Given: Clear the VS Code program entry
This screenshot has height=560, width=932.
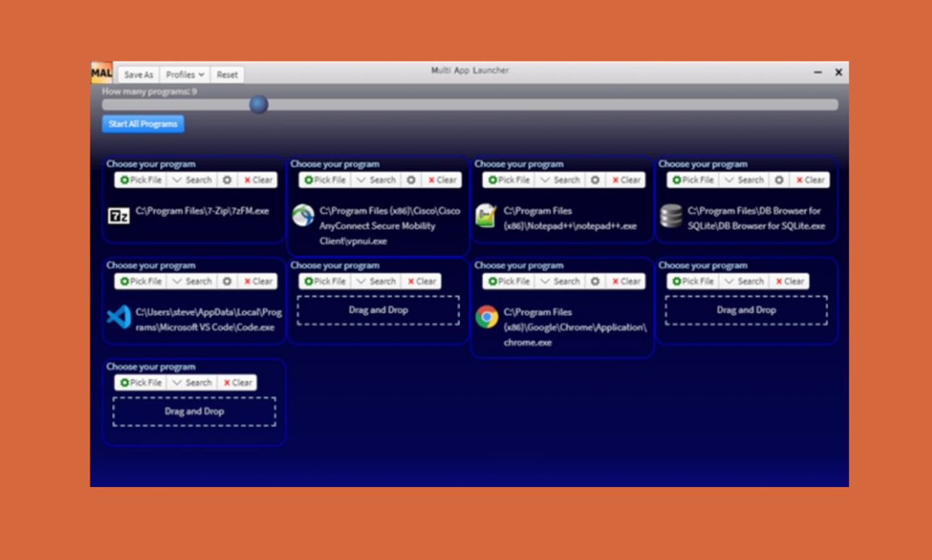Looking at the screenshot, I should (257, 281).
